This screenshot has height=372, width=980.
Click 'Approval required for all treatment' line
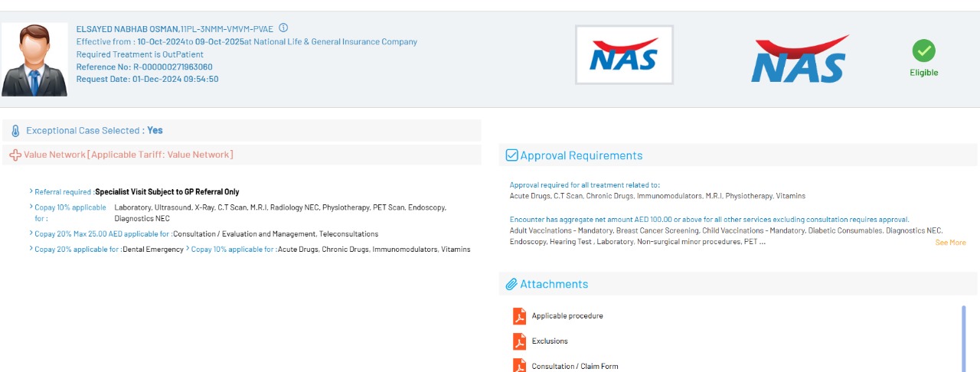point(585,185)
